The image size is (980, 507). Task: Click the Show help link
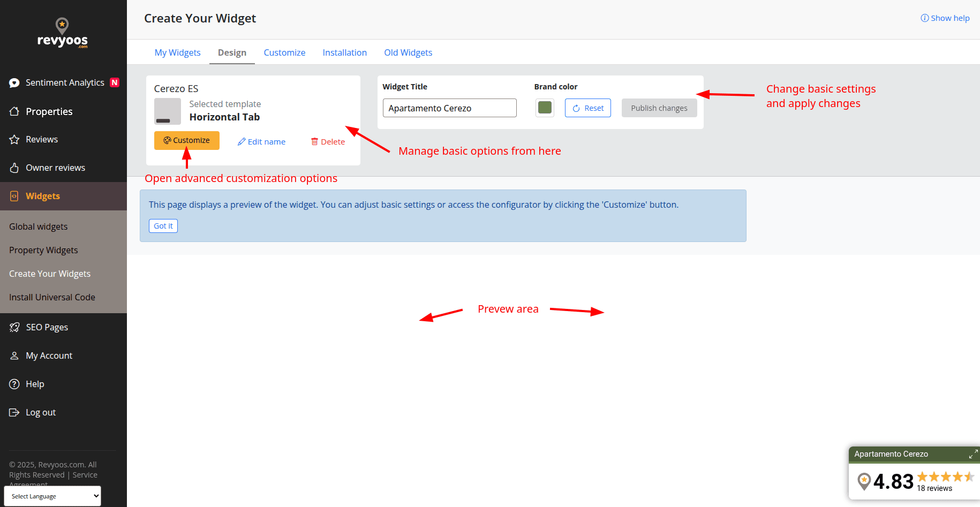[x=945, y=18]
